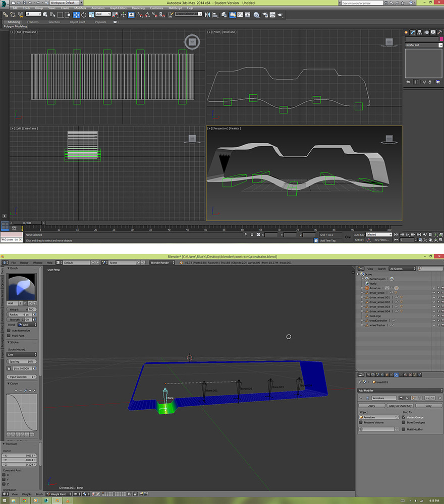Expand the treadController item in the outliner
The image size is (444, 504).
tap(362, 321)
